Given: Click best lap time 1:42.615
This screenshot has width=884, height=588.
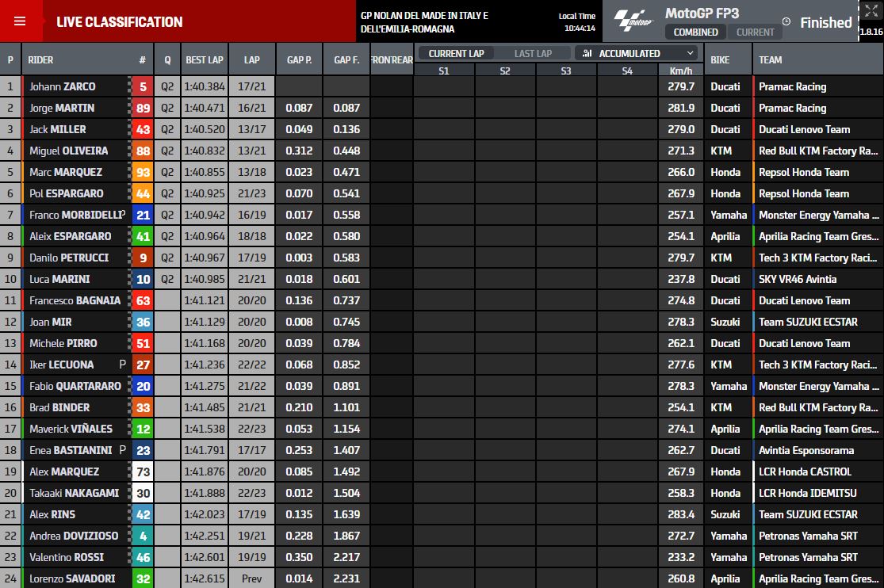Looking at the screenshot, I should tap(205, 579).
